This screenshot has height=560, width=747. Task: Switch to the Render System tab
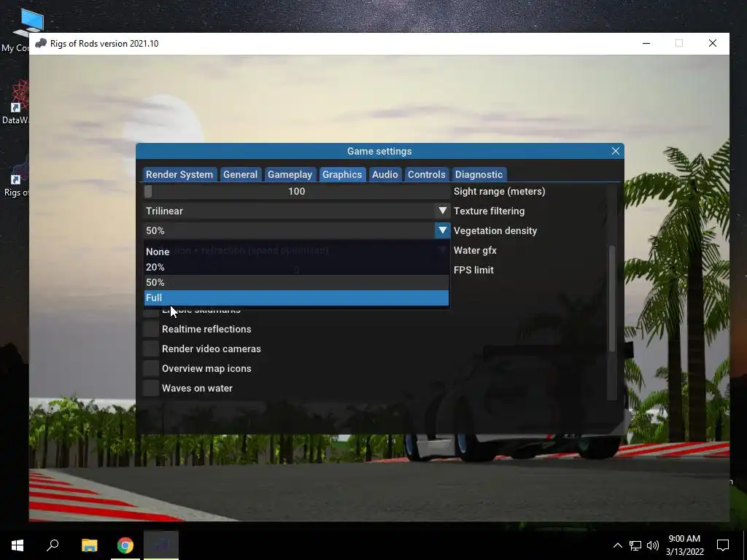coord(179,174)
